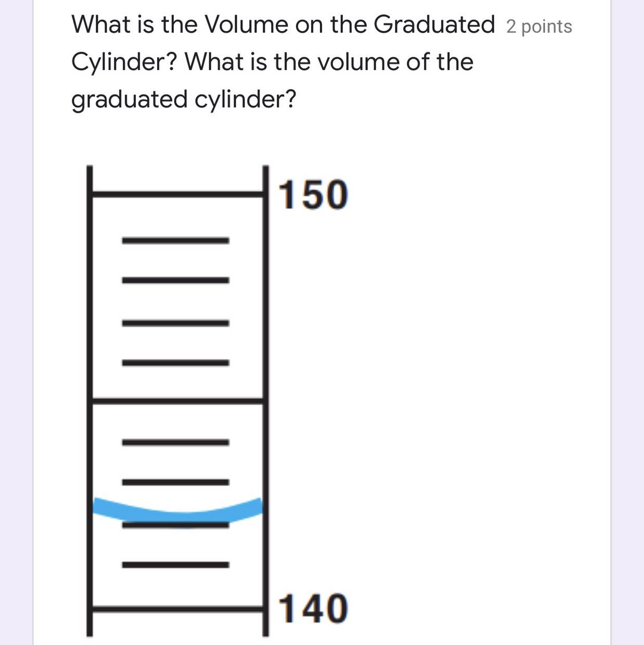The height and width of the screenshot is (645, 644).
Task: Click the first short tick below 150
Action: pyautogui.click(x=175, y=240)
